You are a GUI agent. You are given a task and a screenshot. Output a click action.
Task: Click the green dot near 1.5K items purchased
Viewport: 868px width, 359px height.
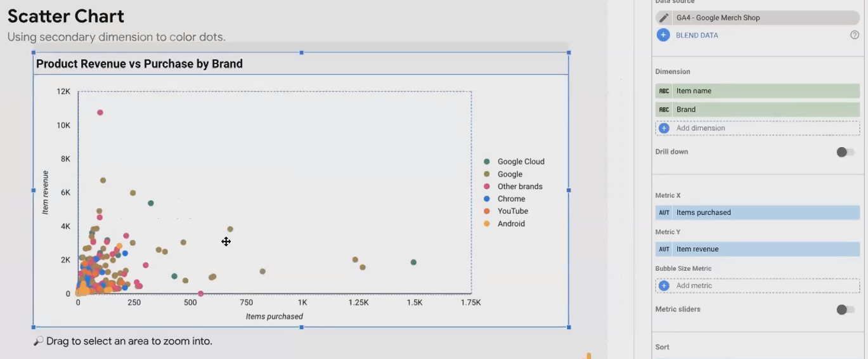pos(413,262)
